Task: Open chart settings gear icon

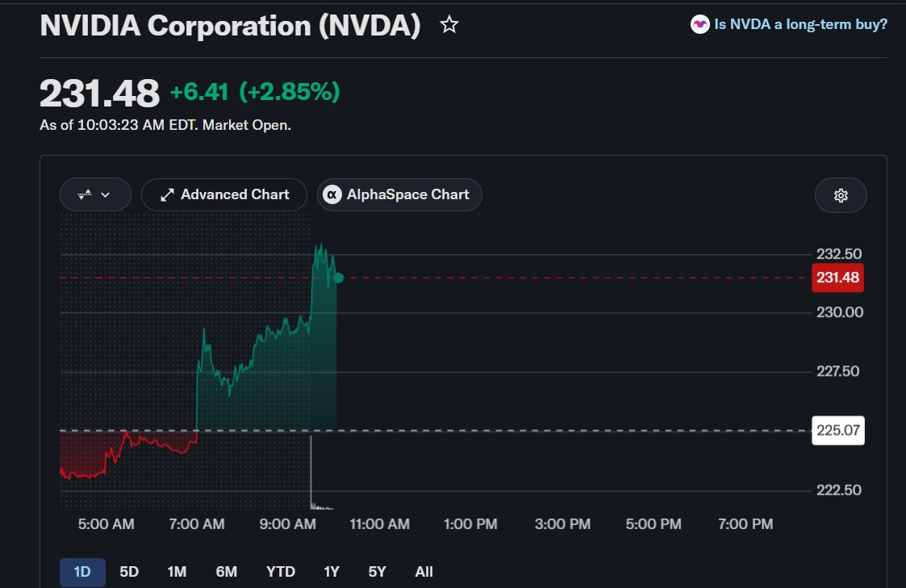Action: pyautogui.click(x=841, y=195)
